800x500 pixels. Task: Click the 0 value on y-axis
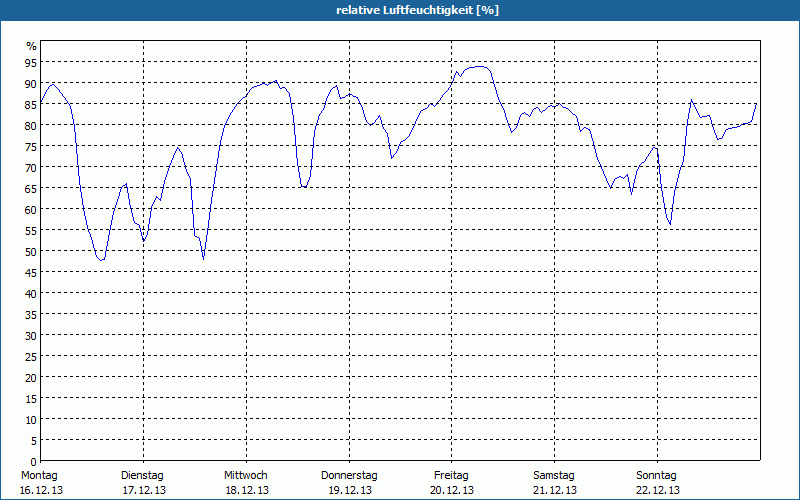[34, 461]
